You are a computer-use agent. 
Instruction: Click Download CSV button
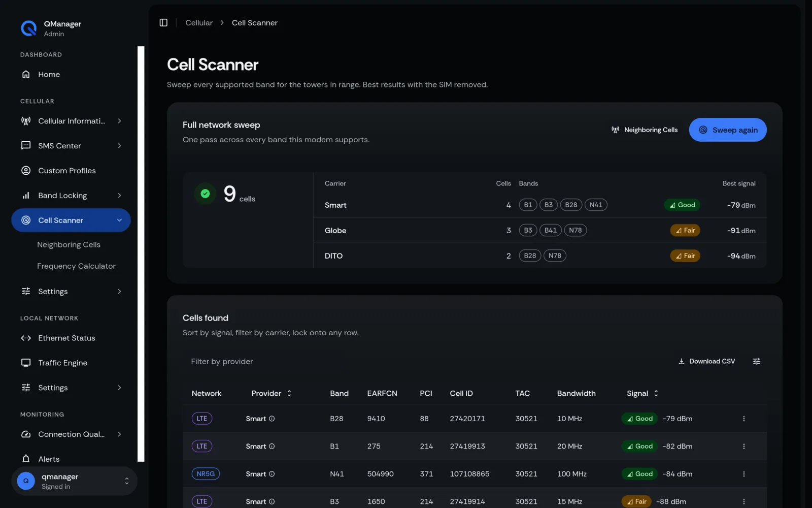tap(706, 362)
